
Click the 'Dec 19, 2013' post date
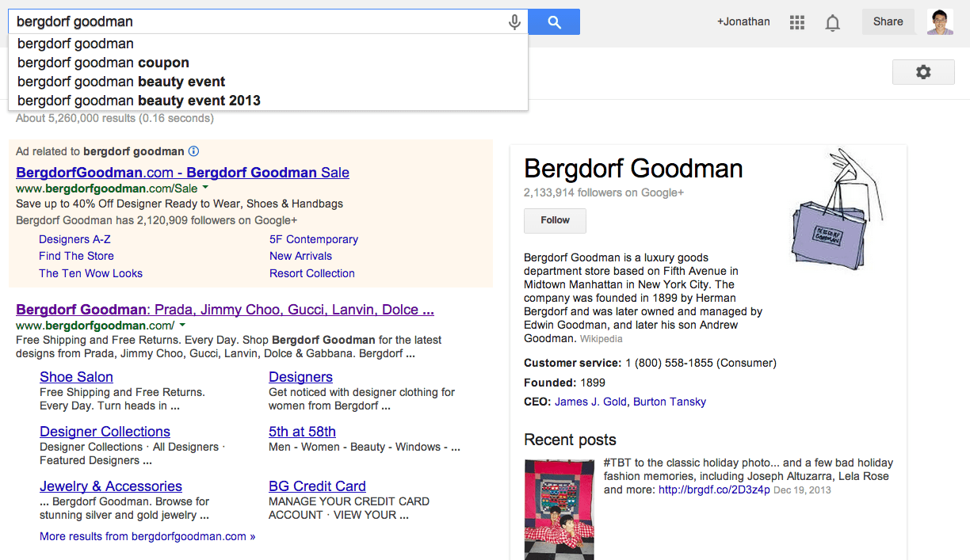tap(802, 490)
